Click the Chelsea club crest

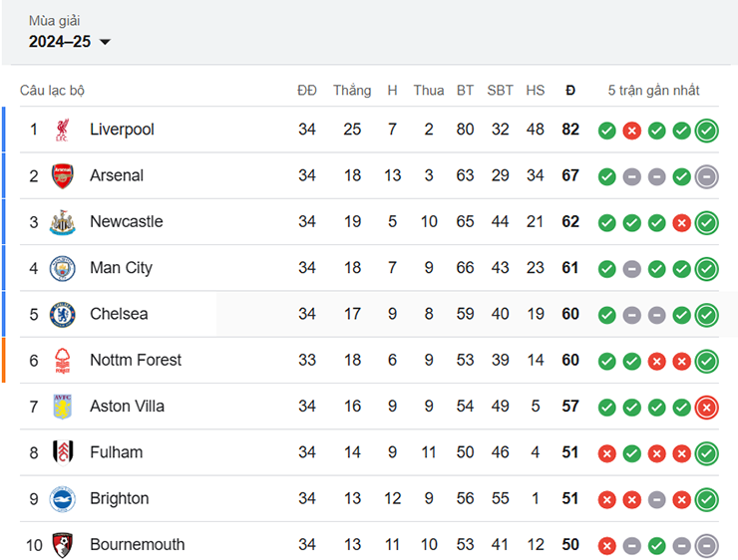[x=63, y=314]
